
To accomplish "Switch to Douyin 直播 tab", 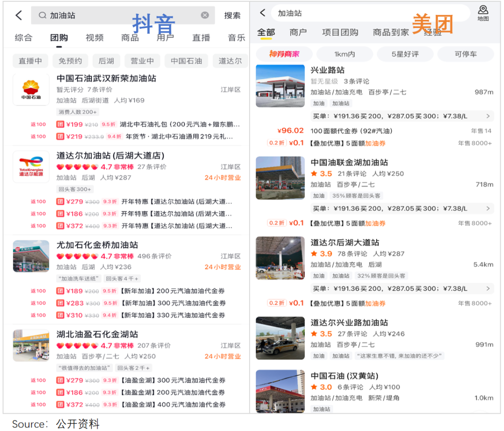I will click(201, 38).
